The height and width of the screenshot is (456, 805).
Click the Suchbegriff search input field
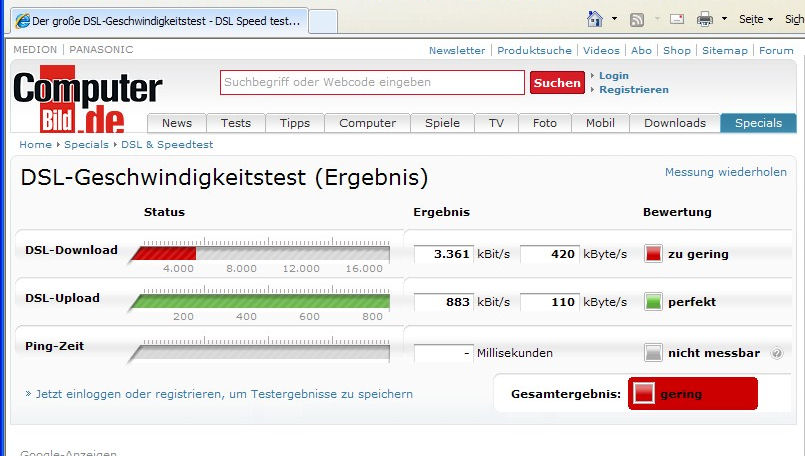click(x=372, y=83)
